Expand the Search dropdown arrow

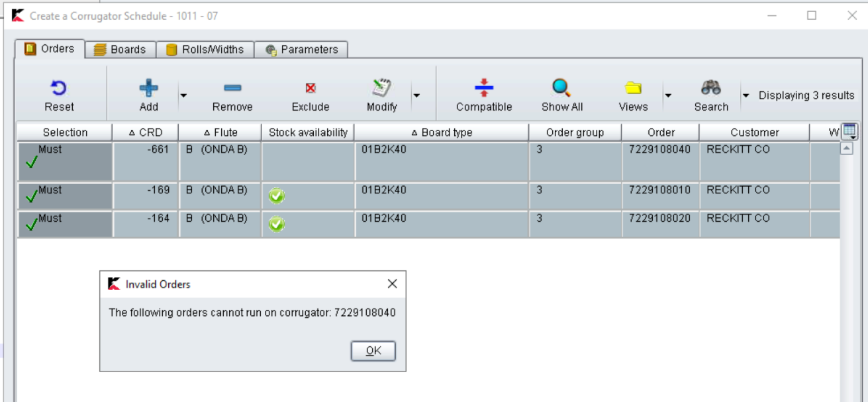744,95
